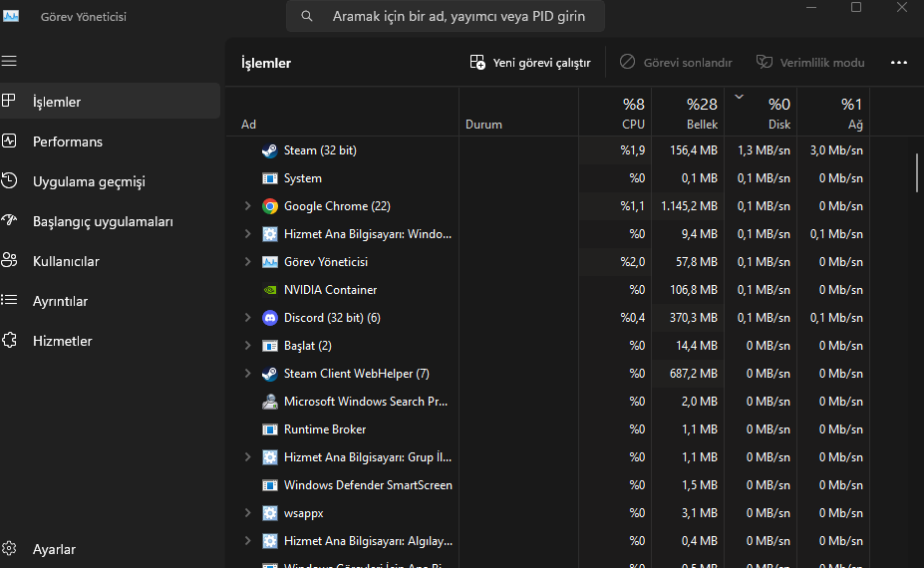Open Ayarlar settings page
The height and width of the screenshot is (568, 924).
tap(111, 549)
